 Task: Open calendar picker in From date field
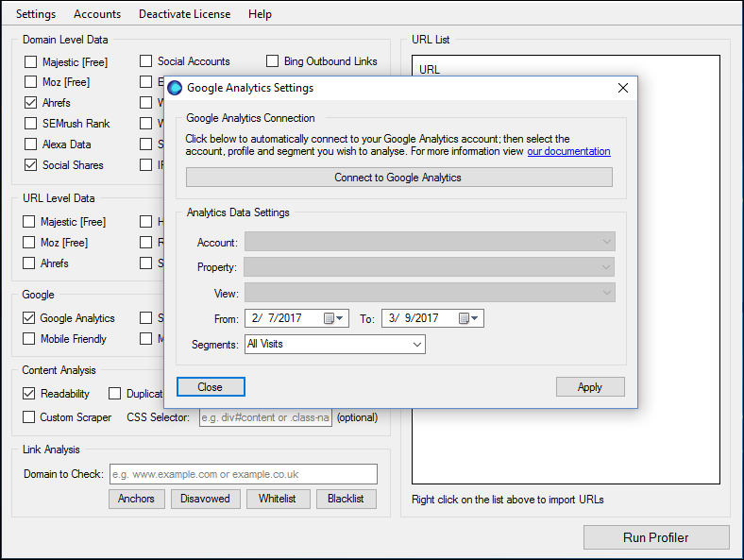coord(330,318)
